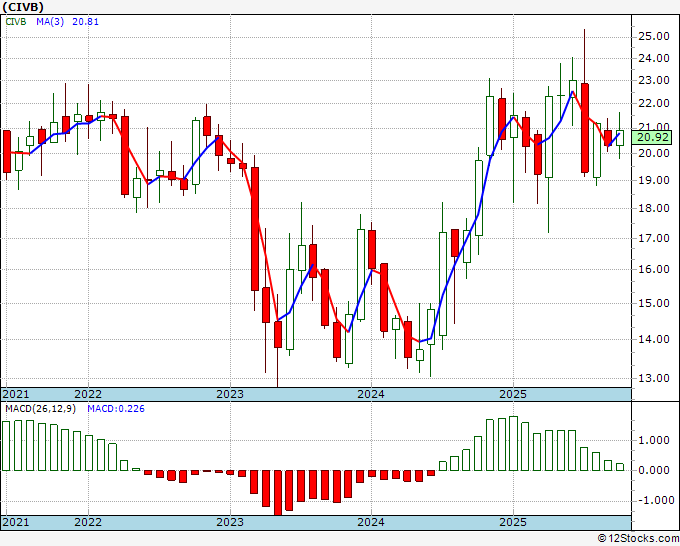Click 2021 on the price chart timeline
Image resolution: width=680 pixels, height=546 pixels.
16,394
